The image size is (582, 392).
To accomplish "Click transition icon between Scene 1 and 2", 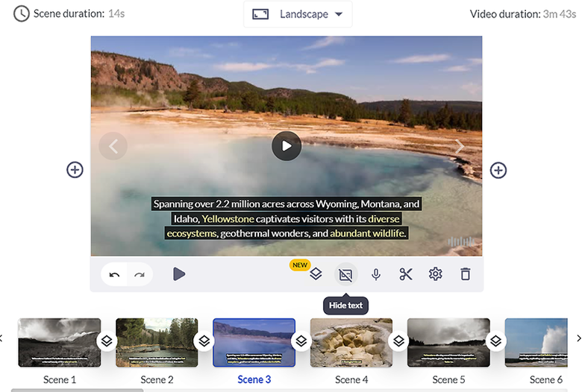I will click(x=107, y=341).
